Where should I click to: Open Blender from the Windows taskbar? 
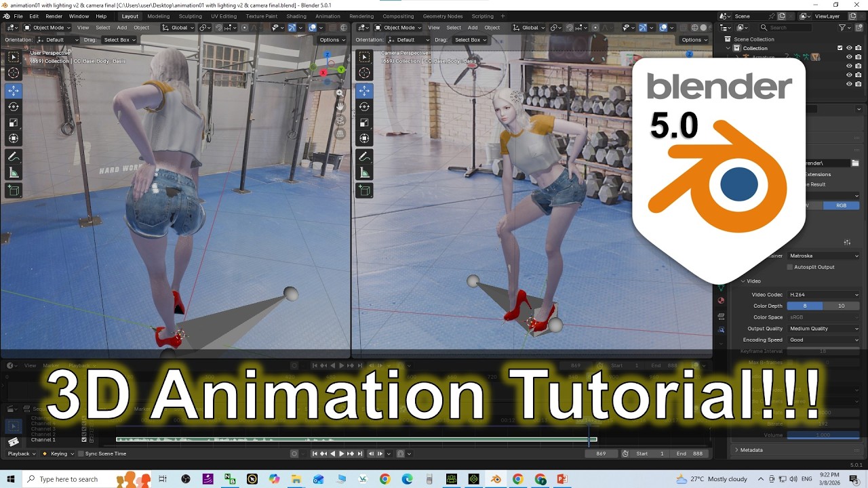pos(496,479)
